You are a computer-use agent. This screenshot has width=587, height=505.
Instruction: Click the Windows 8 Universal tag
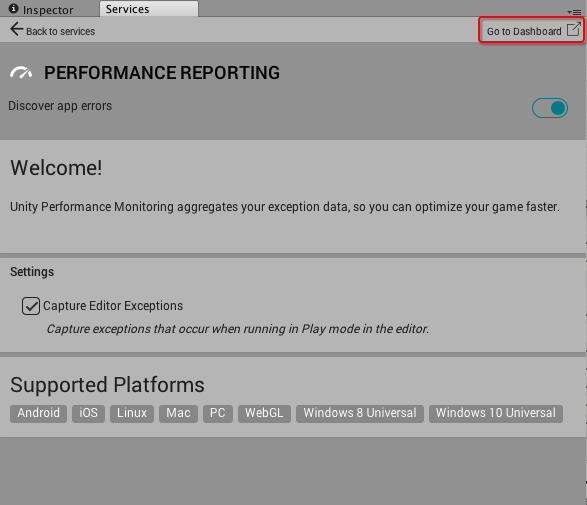point(360,413)
